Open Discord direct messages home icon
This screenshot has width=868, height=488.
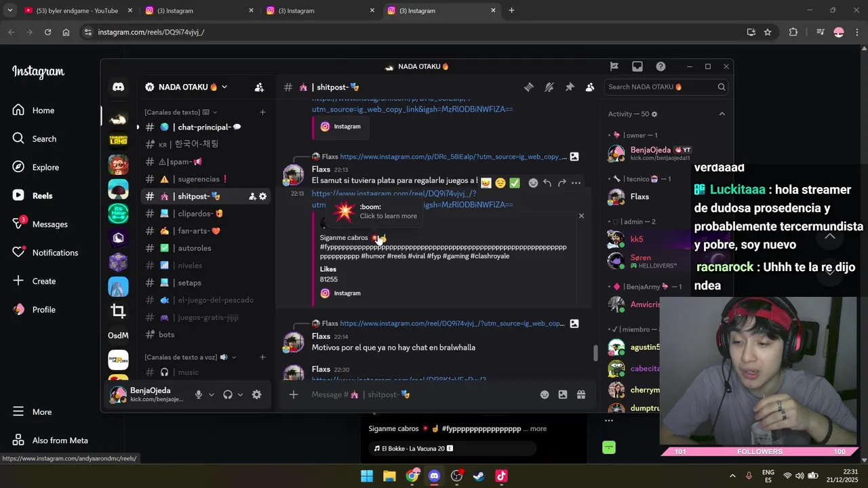click(x=118, y=87)
